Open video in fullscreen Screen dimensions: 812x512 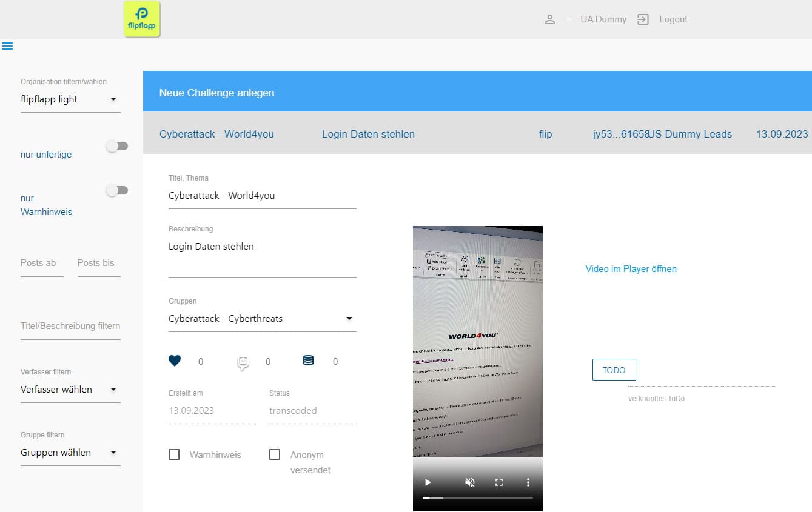tap(499, 482)
